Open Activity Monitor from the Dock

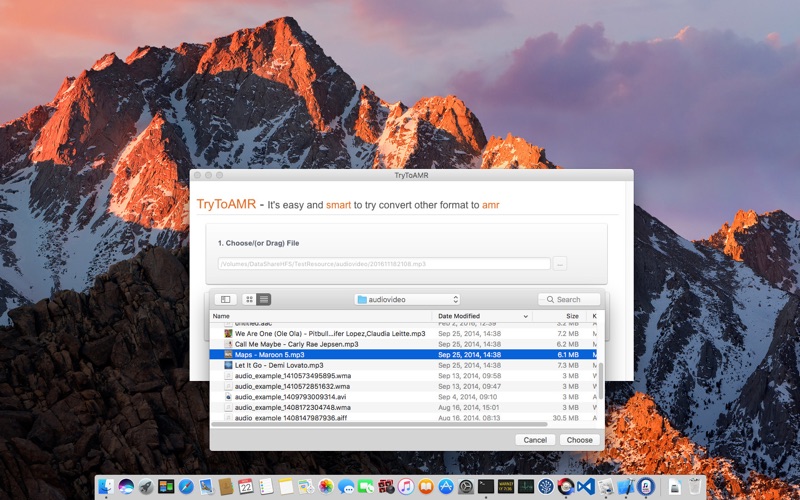pyautogui.click(x=526, y=486)
